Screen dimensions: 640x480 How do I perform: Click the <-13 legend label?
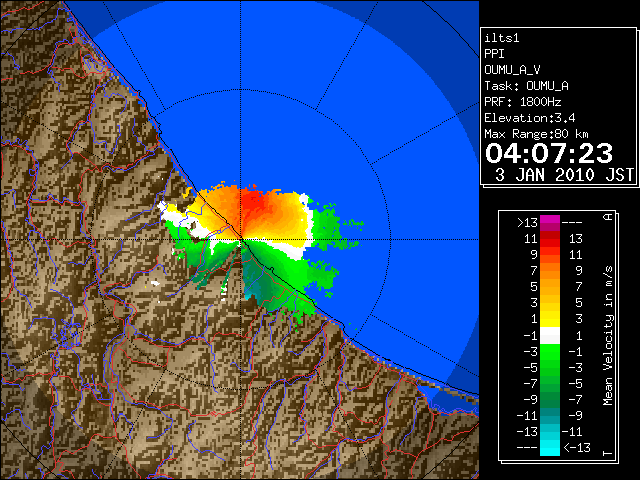tap(577, 447)
